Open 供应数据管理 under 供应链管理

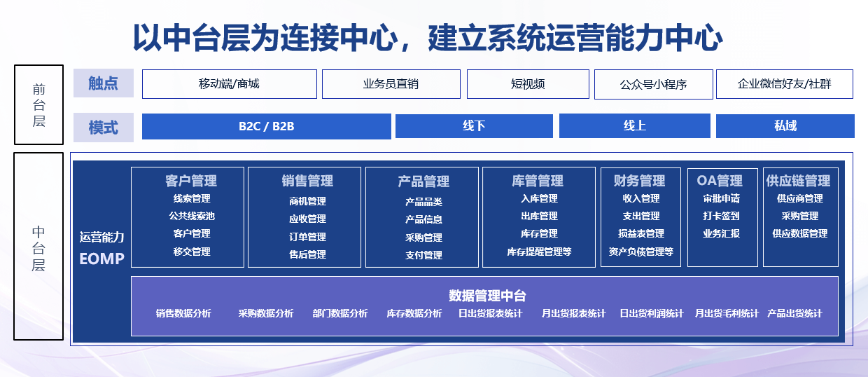pyautogui.click(x=799, y=233)
